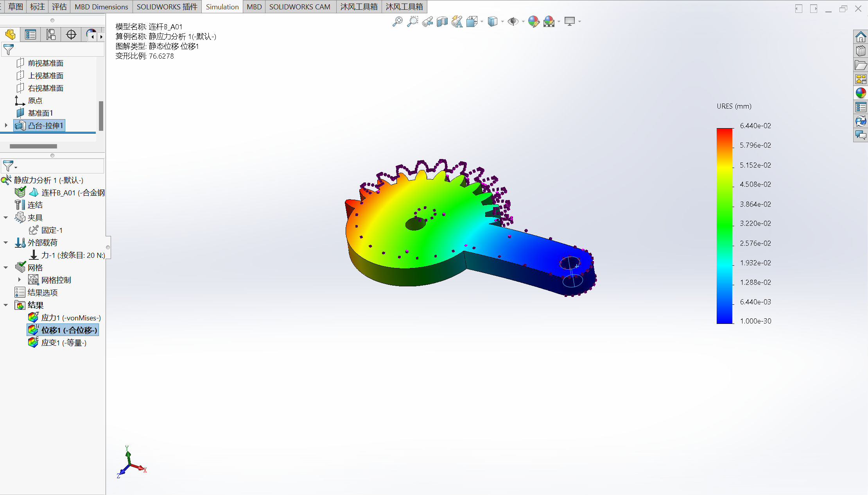
Task: Open Custom Properties in task pane
Action: (x=861, y=107)
